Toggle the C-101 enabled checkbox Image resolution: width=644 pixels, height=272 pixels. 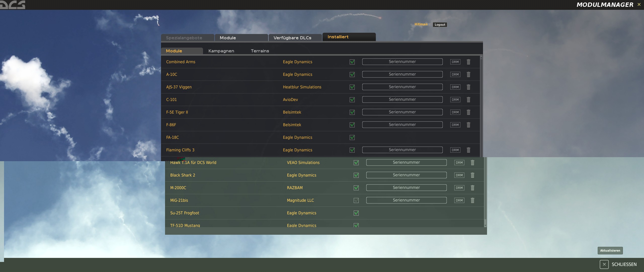[x=352, y=100]
